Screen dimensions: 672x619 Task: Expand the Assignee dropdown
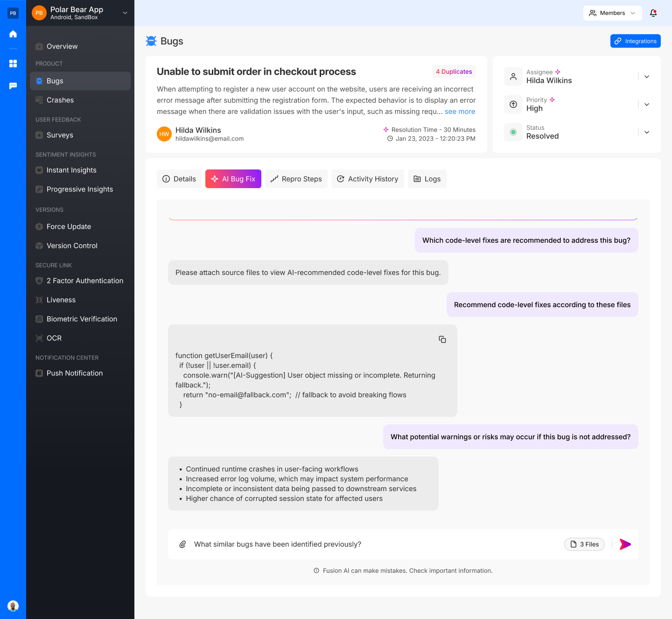[647, 77]
